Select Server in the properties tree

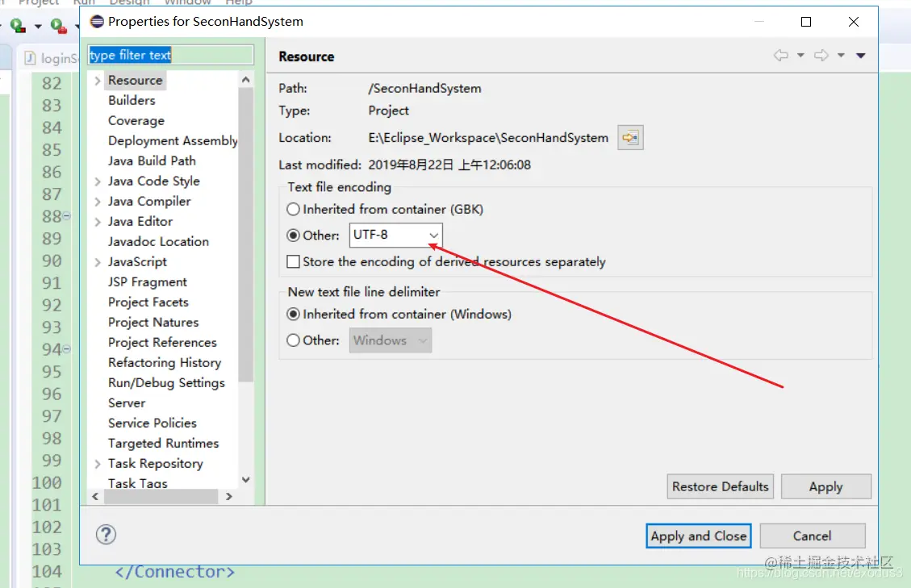tap(127, 403)
